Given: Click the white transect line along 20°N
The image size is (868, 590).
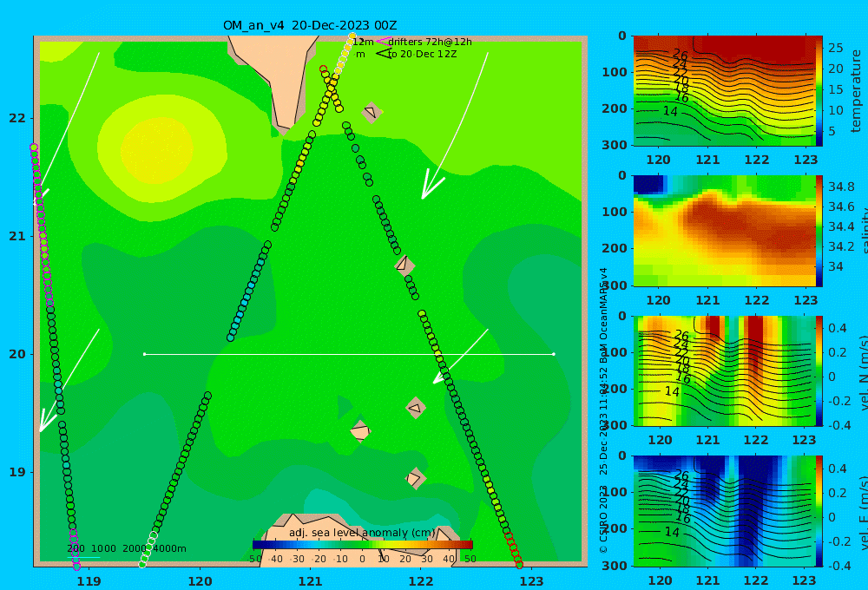Looking at the screenshot, I should [x=349, y=354].
